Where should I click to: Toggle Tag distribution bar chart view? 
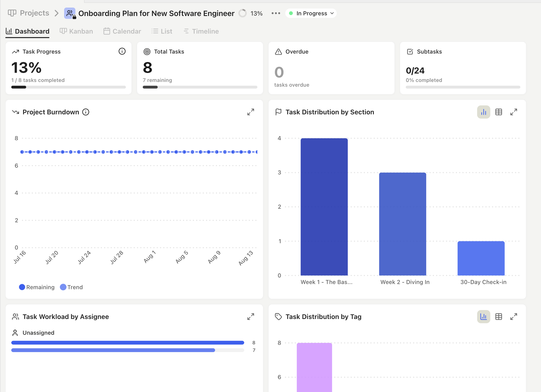pyautogui.click(x=483, y=317)
